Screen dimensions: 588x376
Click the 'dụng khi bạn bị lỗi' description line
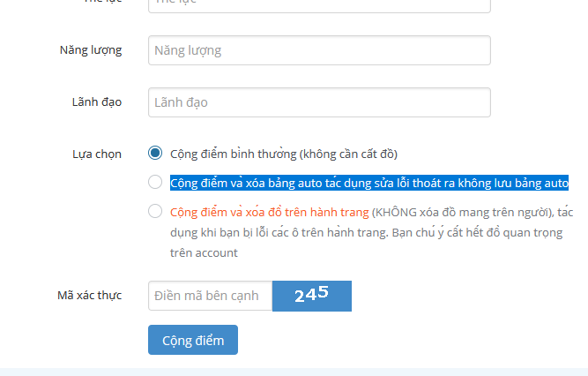point(229,232)
